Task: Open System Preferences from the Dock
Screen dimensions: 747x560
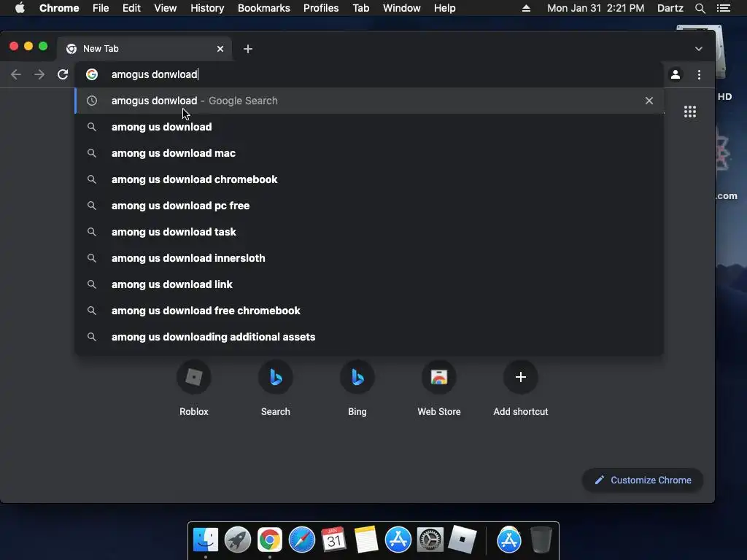Action: point(430,540)
